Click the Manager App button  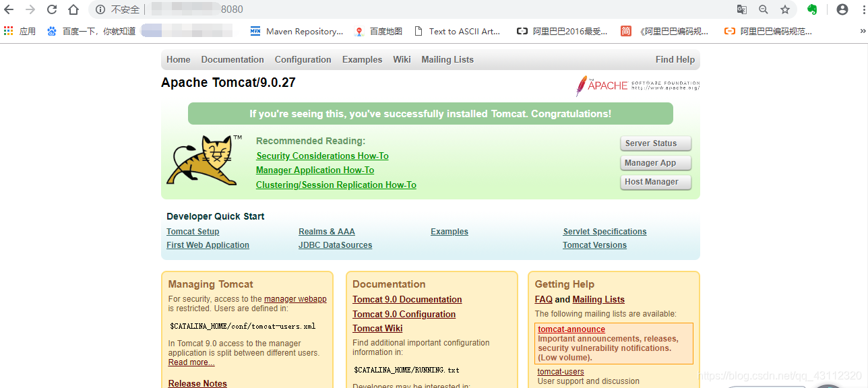(x=656, y=163)
